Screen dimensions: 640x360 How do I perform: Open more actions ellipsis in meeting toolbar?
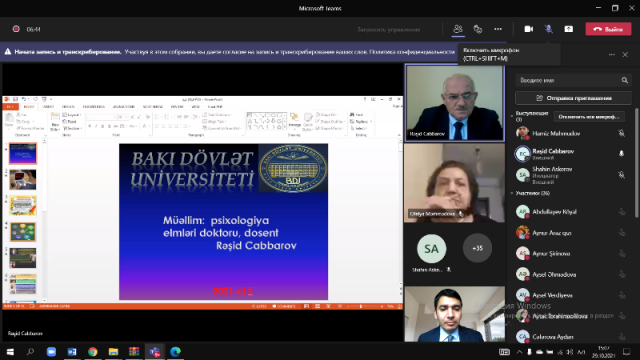tap(498, 29)
